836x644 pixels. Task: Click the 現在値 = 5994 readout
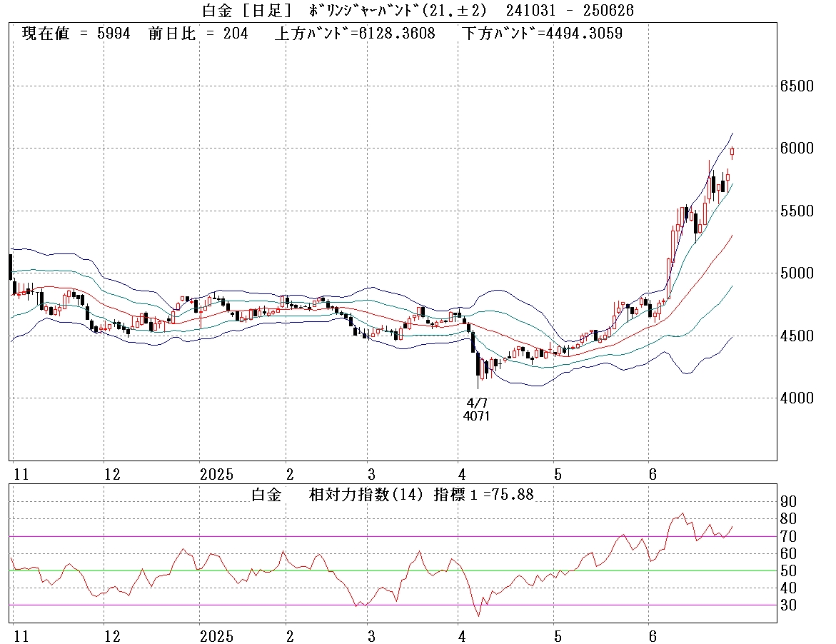click(x=76, y=34)
